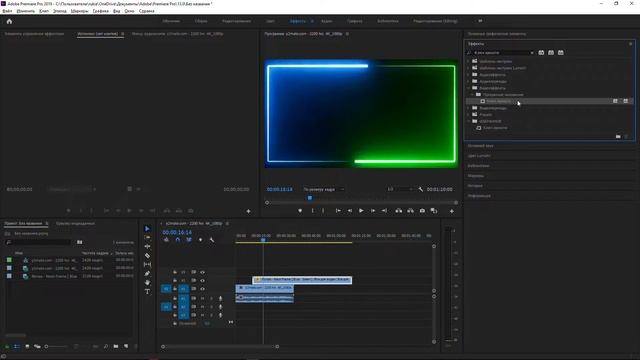Click the New Item icon in Project panel
This screenshot has height=360, width=640.
pyautogui.click(x=126, y=346)
